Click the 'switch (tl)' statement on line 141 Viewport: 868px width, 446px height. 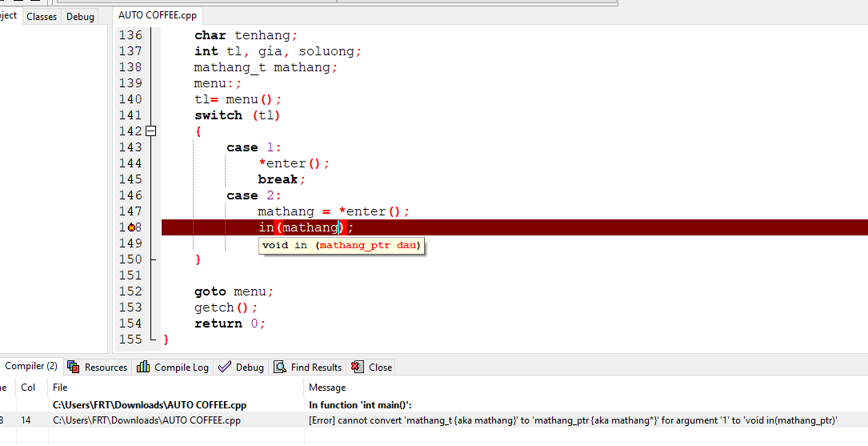coord(237,115)
